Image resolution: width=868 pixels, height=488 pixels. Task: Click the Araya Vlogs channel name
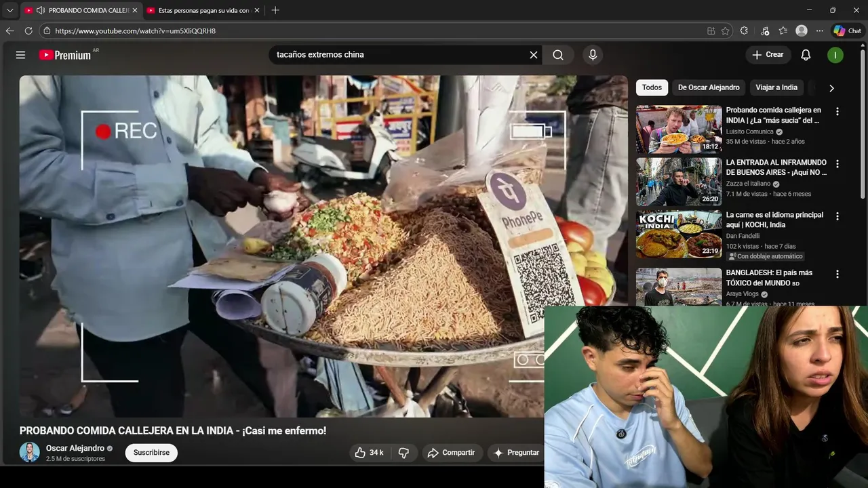coord(743,294)
